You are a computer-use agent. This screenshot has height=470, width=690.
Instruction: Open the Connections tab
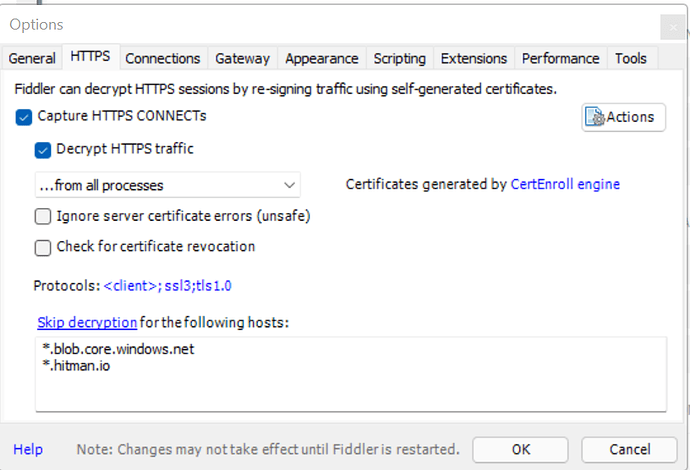162,59
